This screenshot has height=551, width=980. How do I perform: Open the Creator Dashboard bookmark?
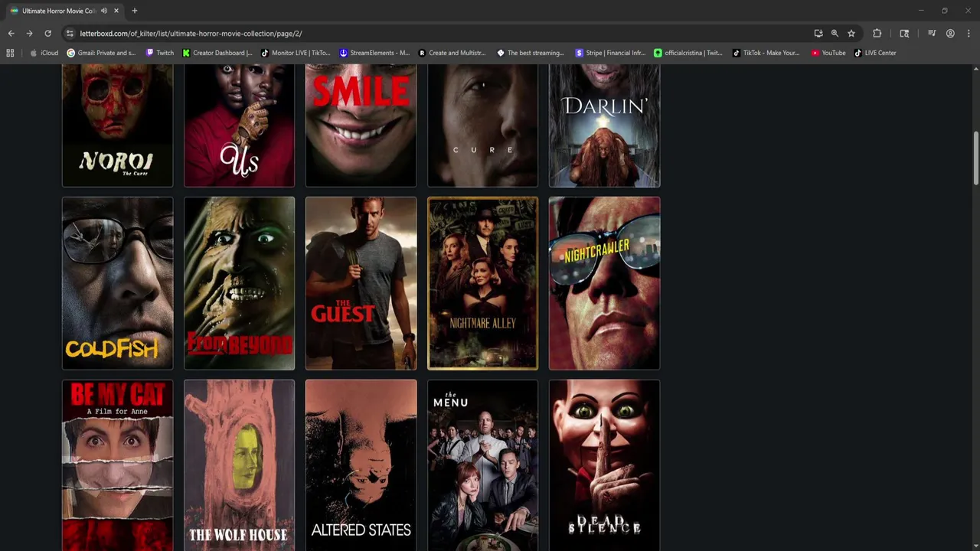(217, 53)
